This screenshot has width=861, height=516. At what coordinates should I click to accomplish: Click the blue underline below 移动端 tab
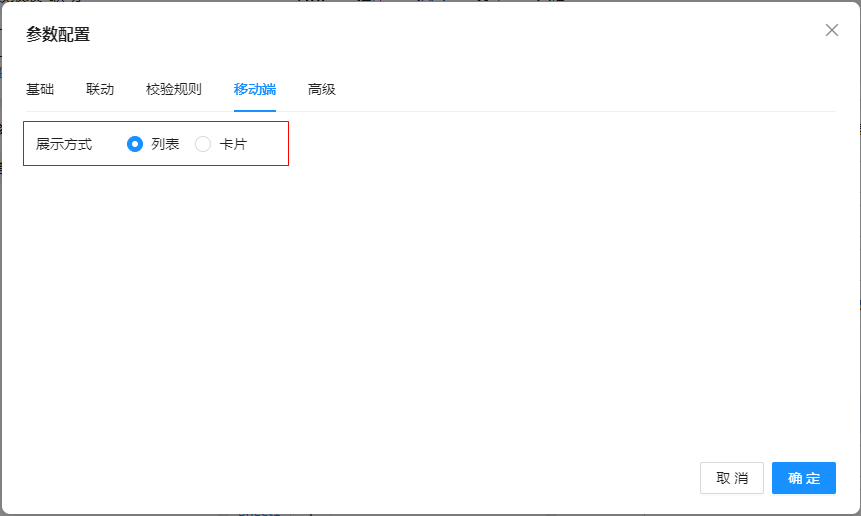pos(255,110)
